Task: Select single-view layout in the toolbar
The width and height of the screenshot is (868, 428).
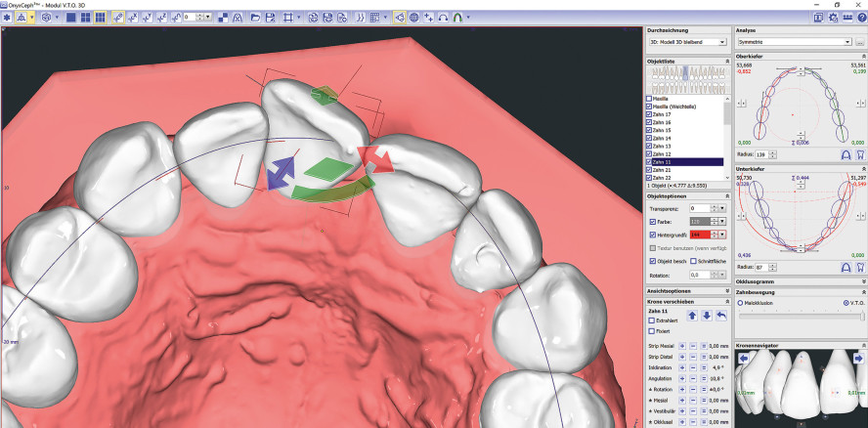Action: [71, 18]
